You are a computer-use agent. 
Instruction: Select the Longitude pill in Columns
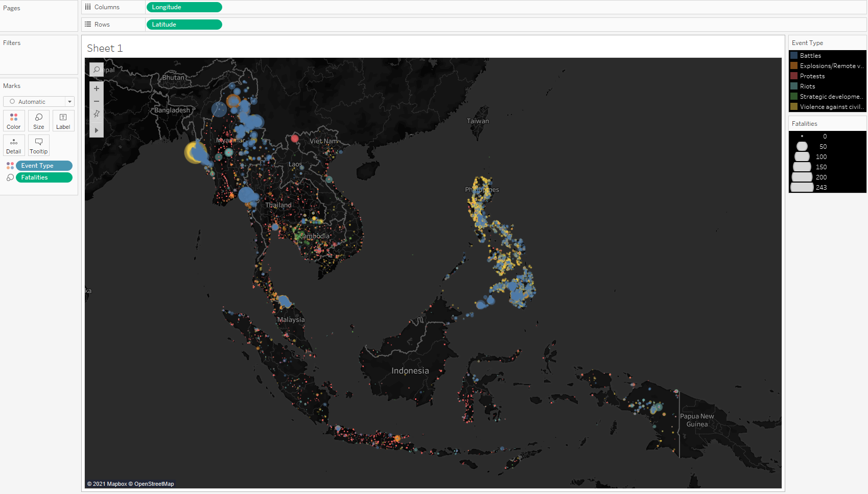coord(184,7)
